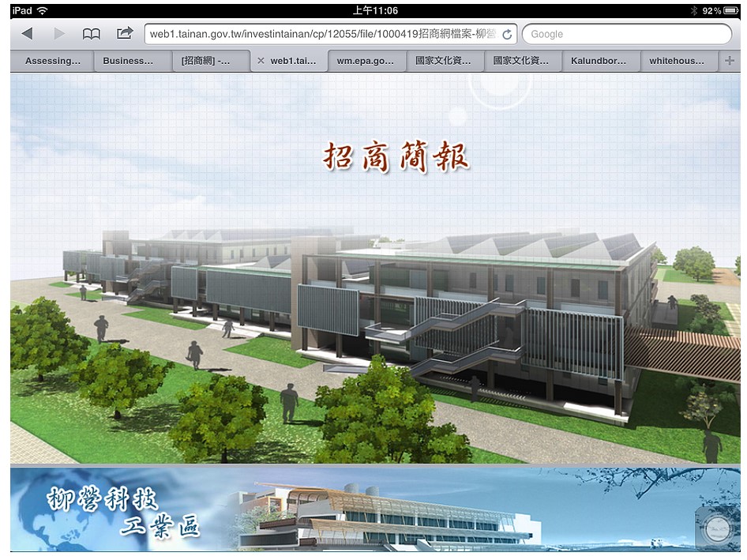Open the share action menu
747x560 pixels.
(125, 34)
